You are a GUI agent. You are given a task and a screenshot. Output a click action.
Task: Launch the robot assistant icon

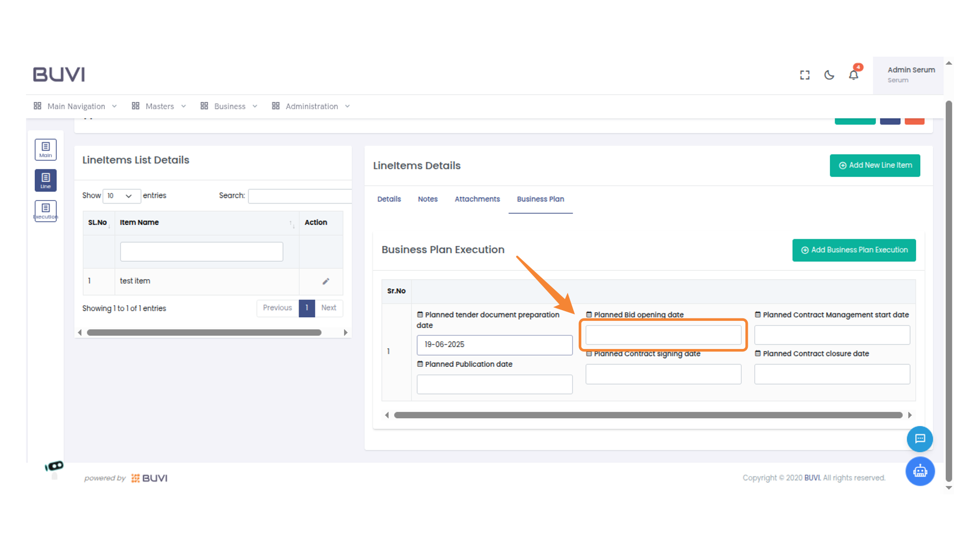[920, 471]
